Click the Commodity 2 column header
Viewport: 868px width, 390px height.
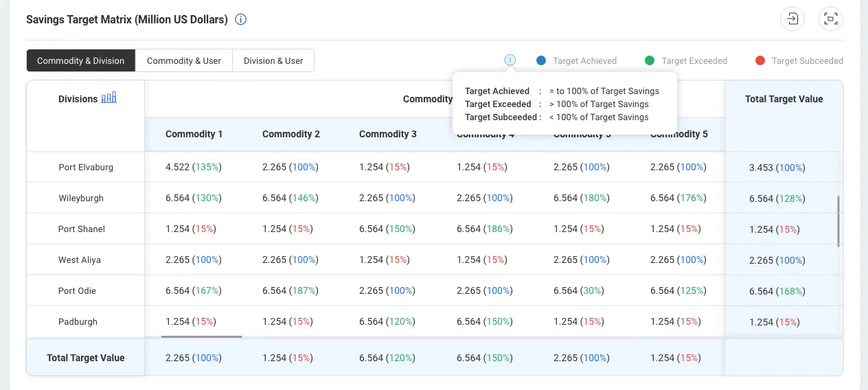pos(290,134)
